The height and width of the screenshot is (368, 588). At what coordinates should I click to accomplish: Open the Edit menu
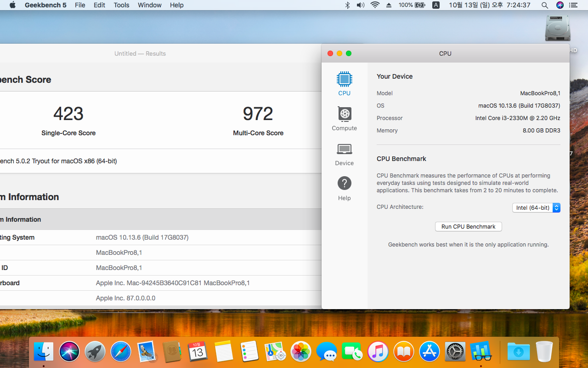(99, 5)
